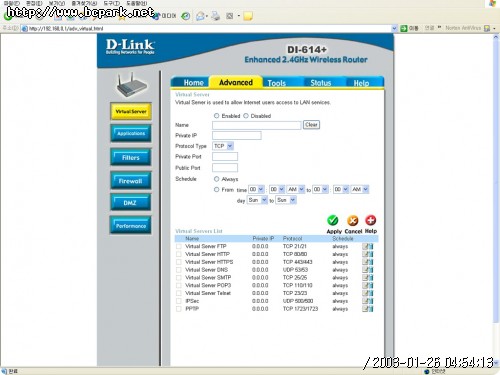Viewport: 500px width, 375px height.
Task: Click the yellow note toolbar icon
Action: click(248, 16)
